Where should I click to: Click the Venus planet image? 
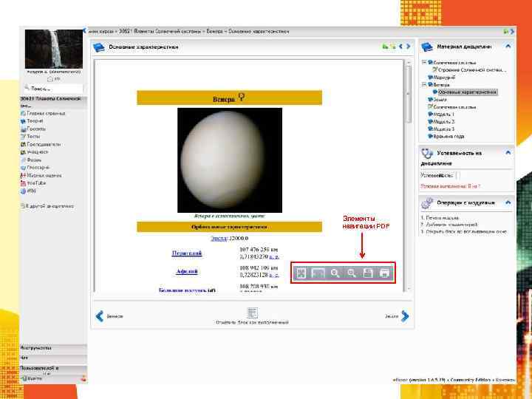[230, 160]
